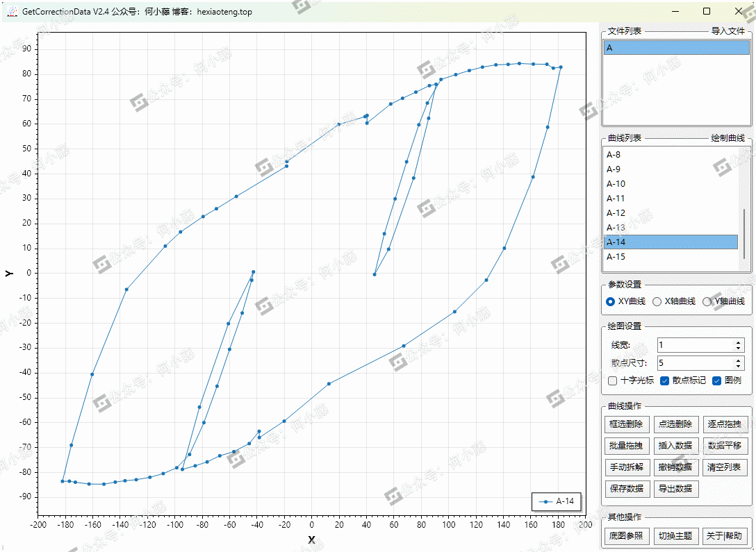Click the 框选删除 button

[626, 424]
